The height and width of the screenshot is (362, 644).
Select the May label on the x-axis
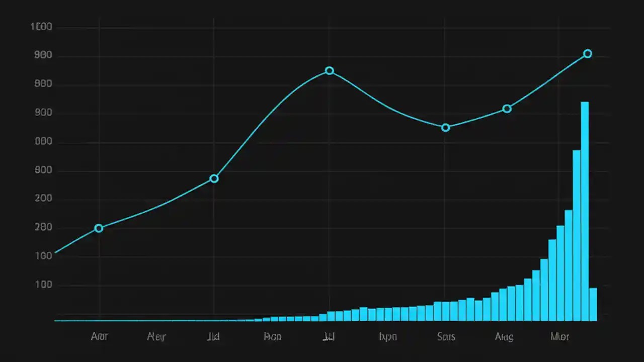point(156,336)
